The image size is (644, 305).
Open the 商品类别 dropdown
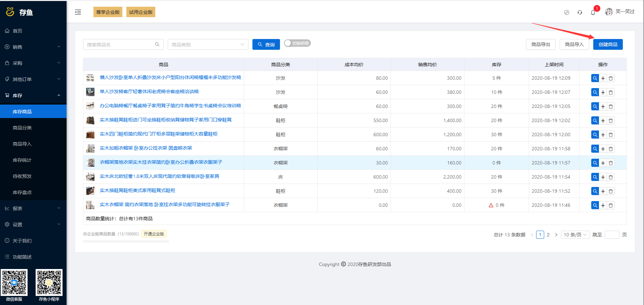tap(208, 44)
